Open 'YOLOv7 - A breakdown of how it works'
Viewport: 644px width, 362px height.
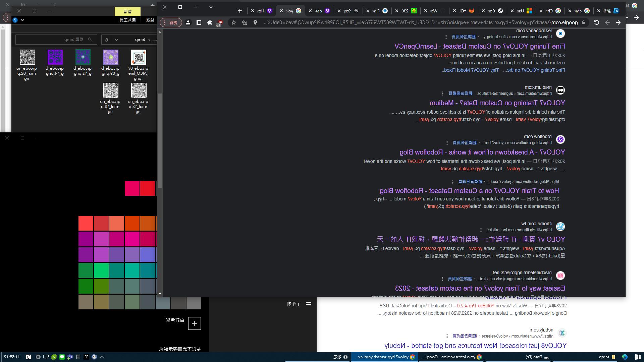tap(482, 152)
